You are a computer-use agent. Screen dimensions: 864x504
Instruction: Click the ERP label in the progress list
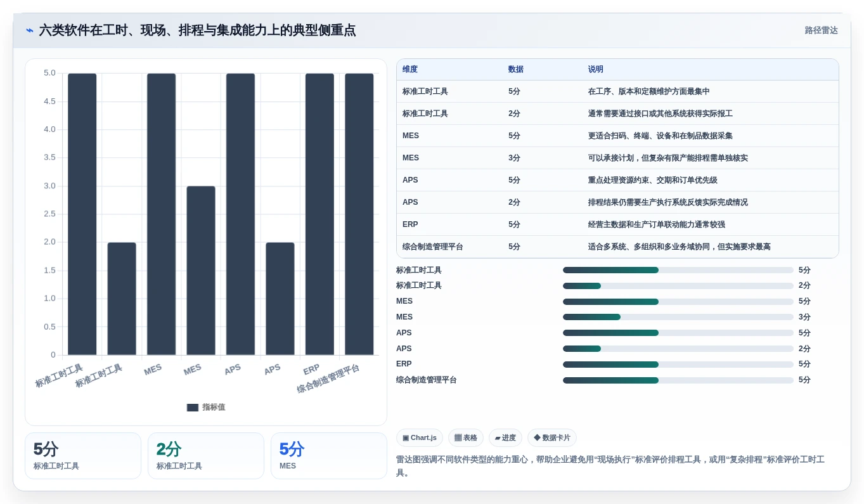(x=404, y=364)
